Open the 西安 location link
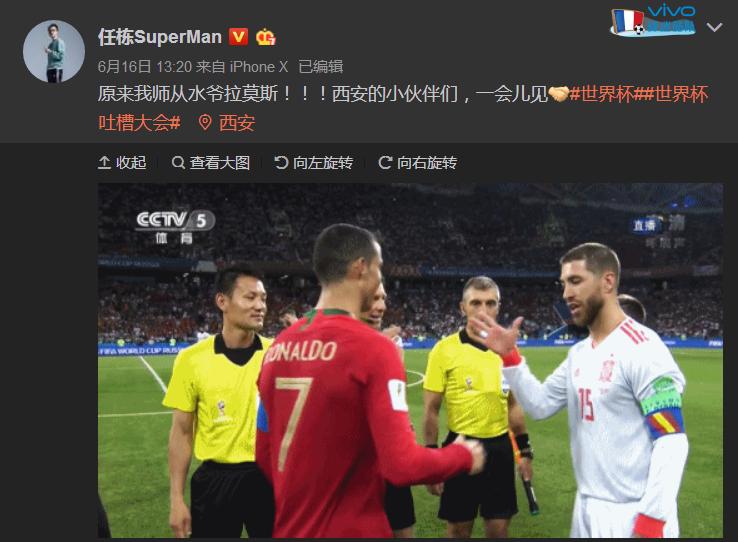 (x=237, y=123)
